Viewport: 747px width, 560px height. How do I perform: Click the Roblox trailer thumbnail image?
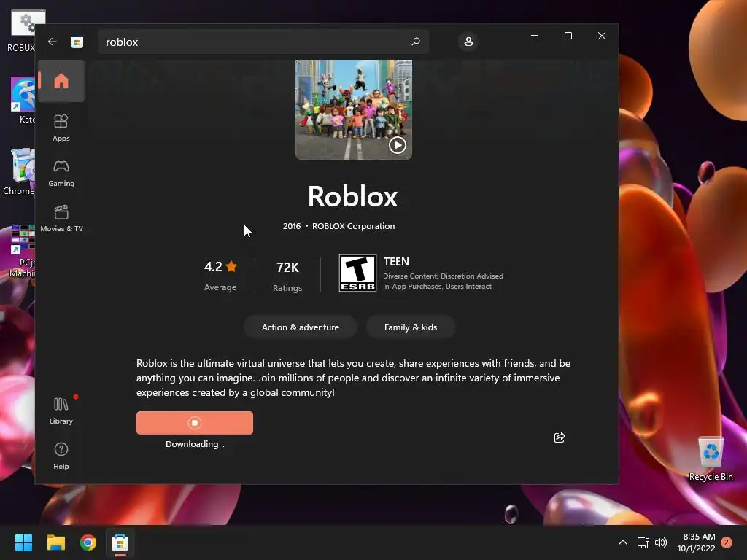[x=354, y=109]
